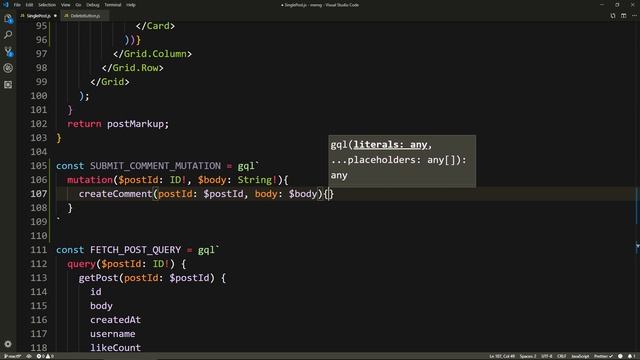Click the FETCH_POST_QUERY constant name
Viewport: 640px width, 360px height.
(136, 250)
